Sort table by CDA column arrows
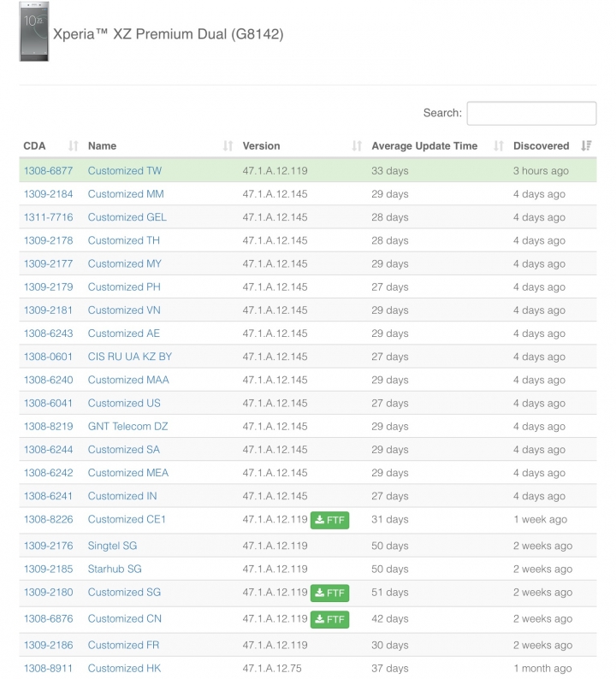This screenshot has width=616, height=679. tap(74, 146)
